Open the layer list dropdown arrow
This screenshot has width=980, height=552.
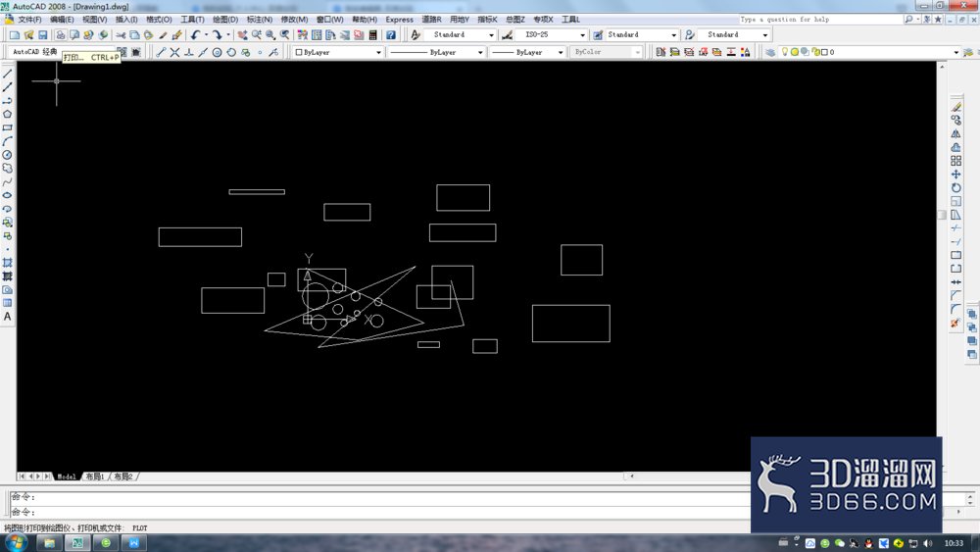pyautogui.click(x=955, y=53)
